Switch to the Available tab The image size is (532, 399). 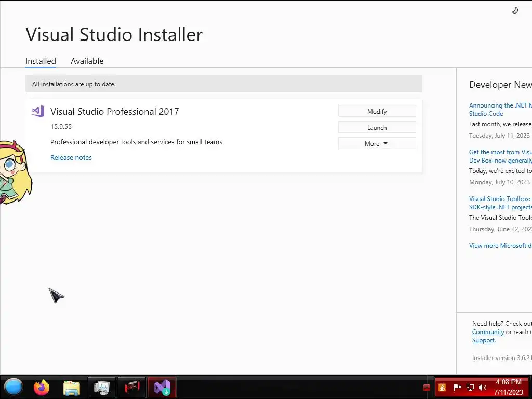click(x=87, y=61)
